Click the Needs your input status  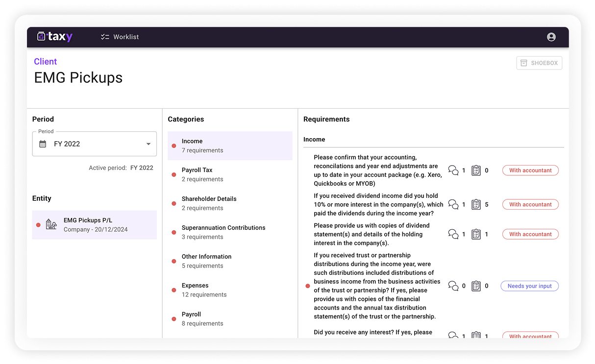tap(529, 286)
